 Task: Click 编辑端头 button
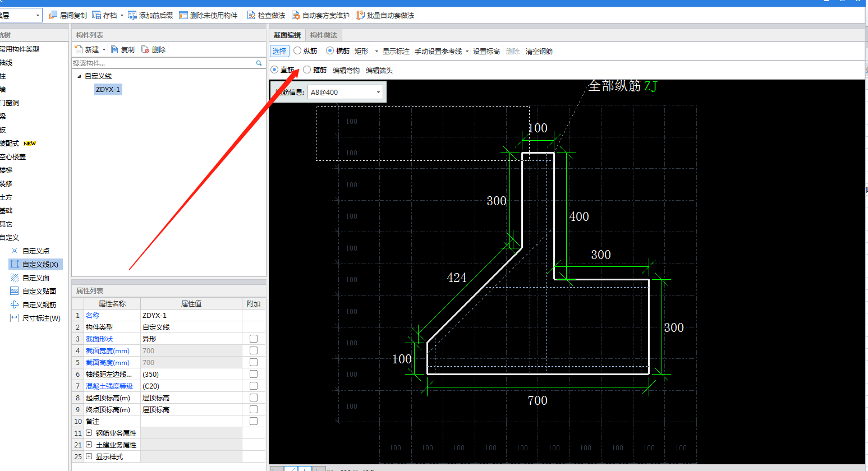point(379,70)
